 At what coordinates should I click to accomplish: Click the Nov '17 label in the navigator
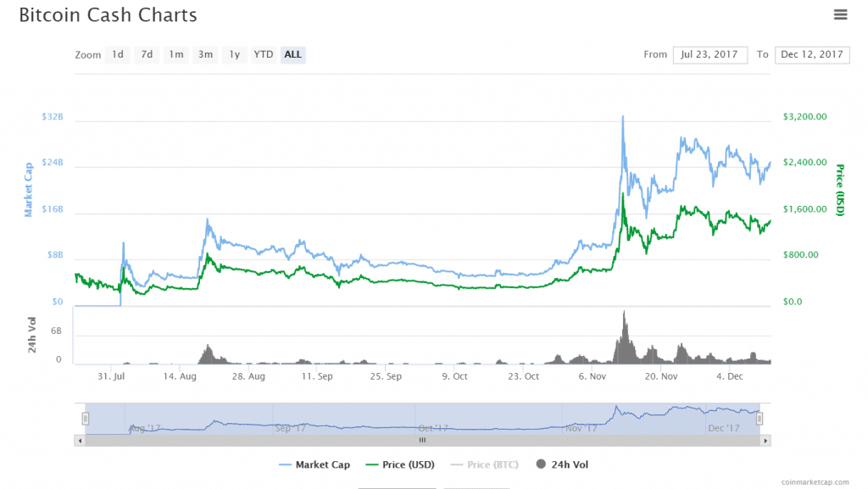tap(581, 428)
